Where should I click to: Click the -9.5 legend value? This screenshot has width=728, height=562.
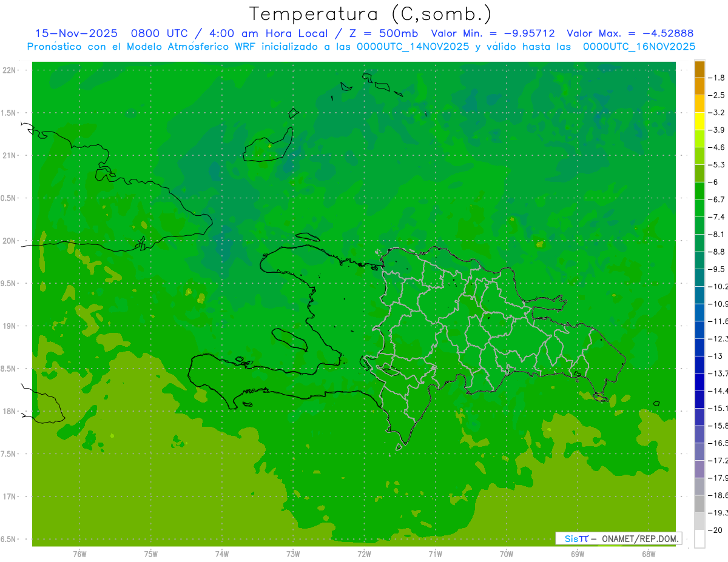(x=716, y=269)
